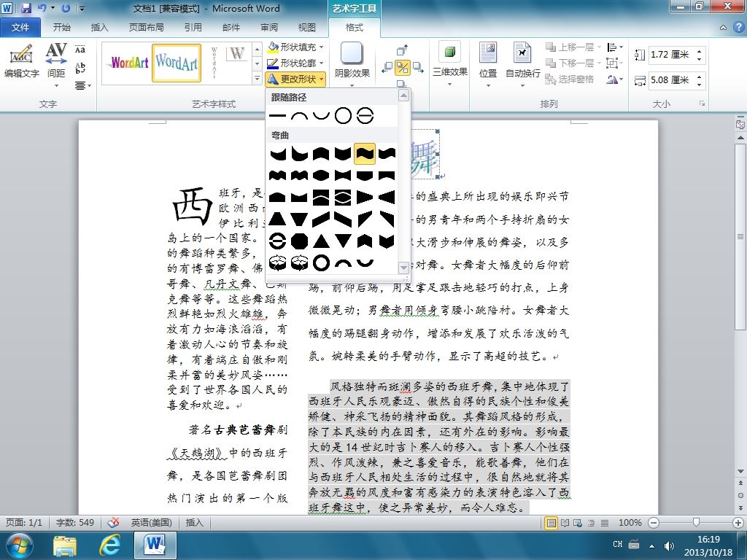Select the thick ring (Circle Pour) shape
Screen dimensions: 747x560
click(x=321, y=262)
